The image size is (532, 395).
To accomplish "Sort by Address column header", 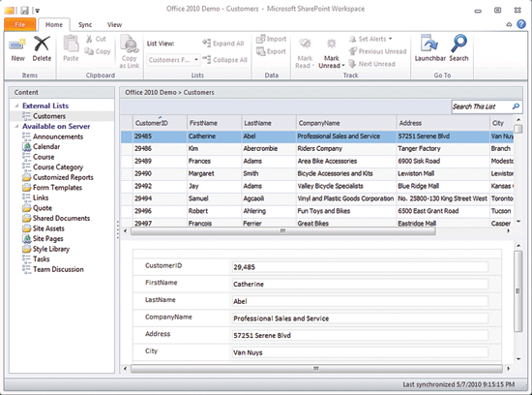I will [x=443, y=123].
